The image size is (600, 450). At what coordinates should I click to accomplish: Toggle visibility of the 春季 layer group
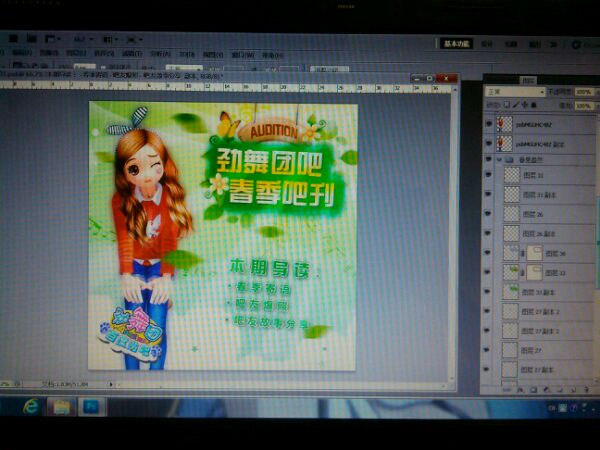pos(489,159)
